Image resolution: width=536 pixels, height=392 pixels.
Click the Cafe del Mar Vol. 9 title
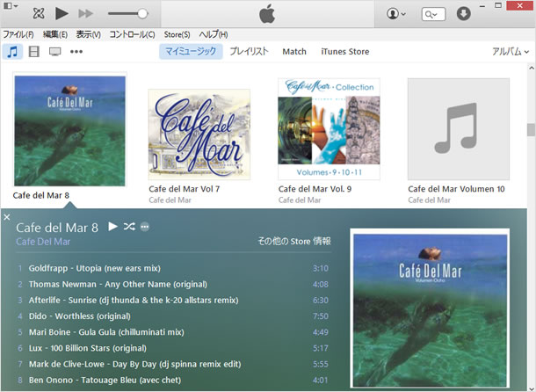click(315, 189)
